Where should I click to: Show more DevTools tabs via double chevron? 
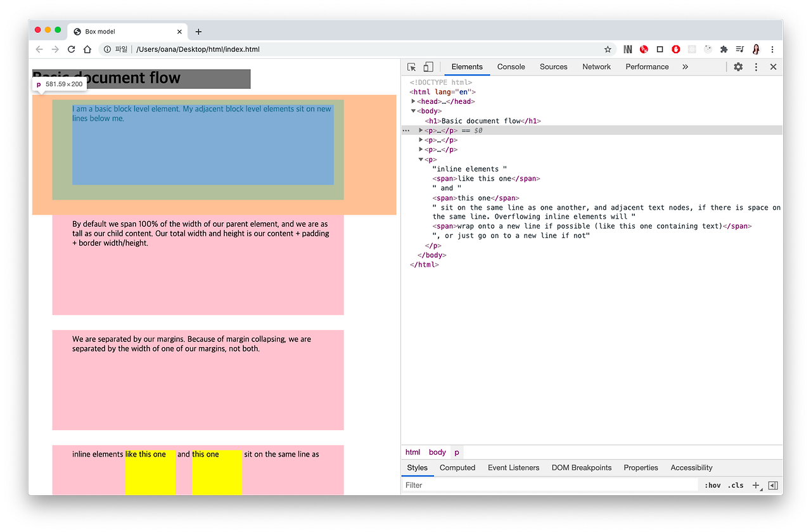(x=685, y=67)
